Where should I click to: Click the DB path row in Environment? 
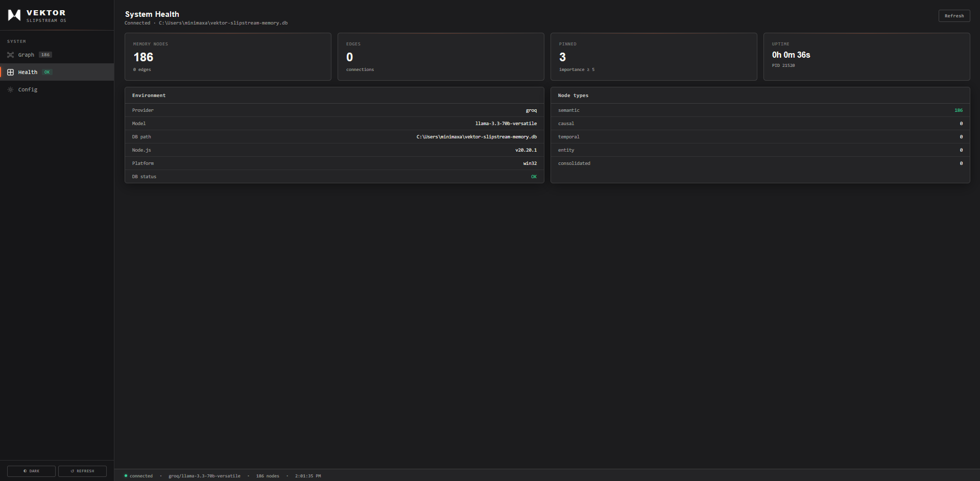coord(334,137)
